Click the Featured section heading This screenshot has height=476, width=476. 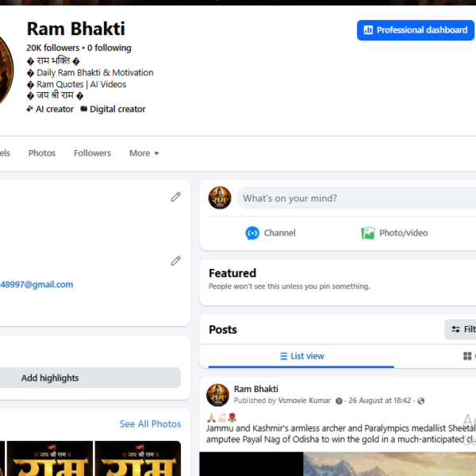pos(232,273)
